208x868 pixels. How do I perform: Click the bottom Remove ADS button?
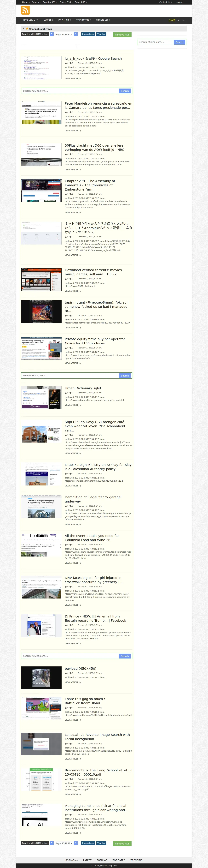(x=122, y=844)
